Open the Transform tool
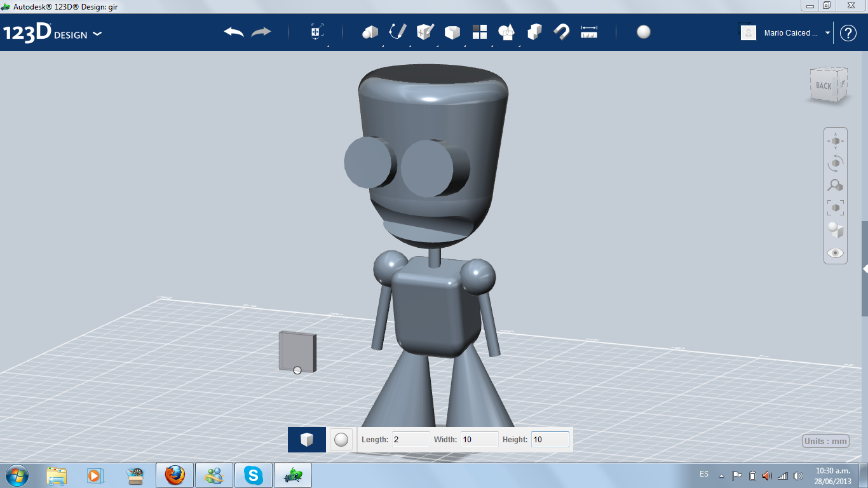This screenshot has height=488, width=868. click(x=316, y=32)
